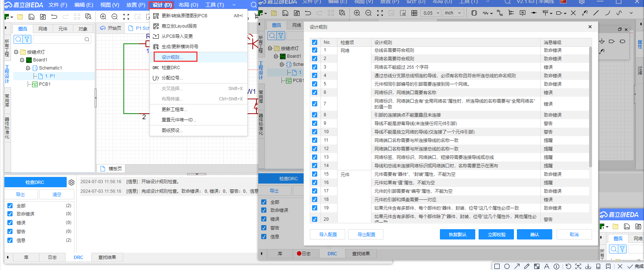Expand overflow chevron at right toolbar end
Screen dimensions: 644x270
click(x=631, y=13)
